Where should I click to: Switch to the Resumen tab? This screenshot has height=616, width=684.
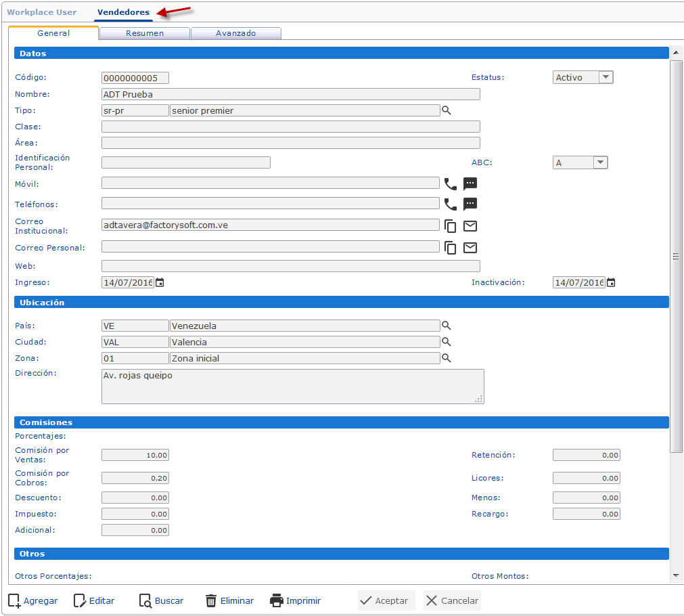(145, 33)
